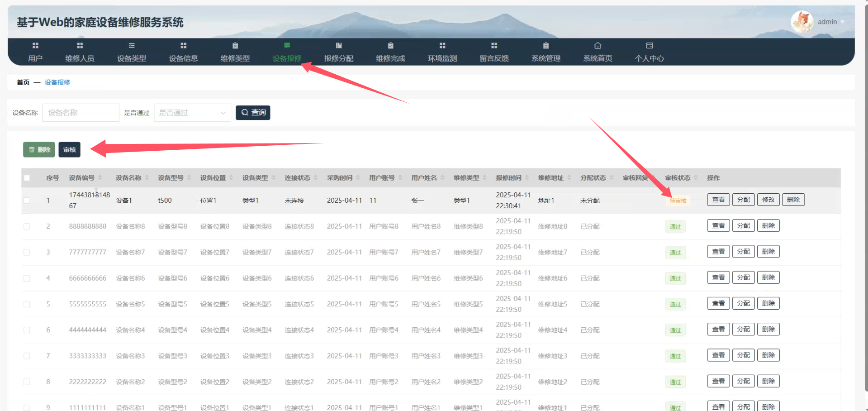Go to 环境监测 menu item
868x411 pixels.
[x=442, y=58]
